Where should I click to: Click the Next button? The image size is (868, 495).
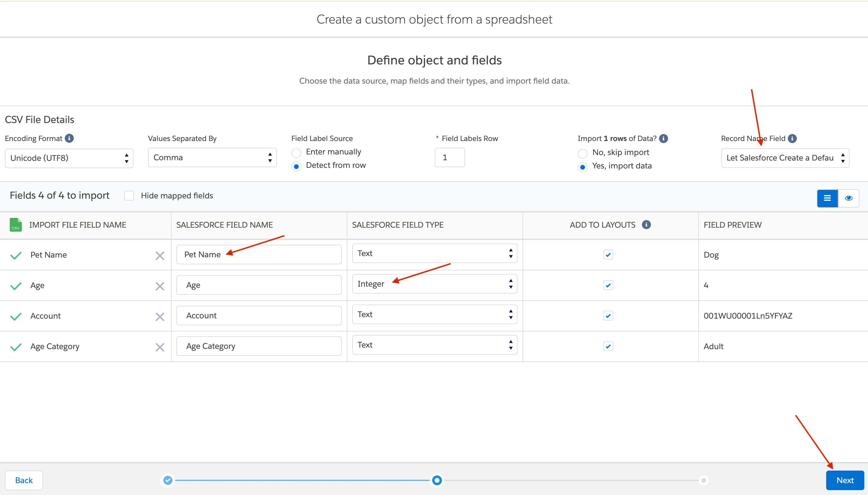844,480
